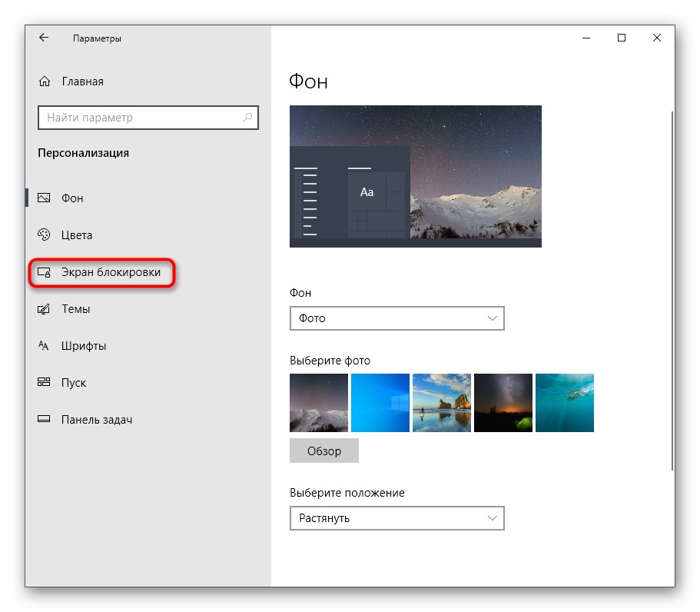The image size is (700, 612).
Task: Click the home icon next to Главная
Action: [44, 81]
